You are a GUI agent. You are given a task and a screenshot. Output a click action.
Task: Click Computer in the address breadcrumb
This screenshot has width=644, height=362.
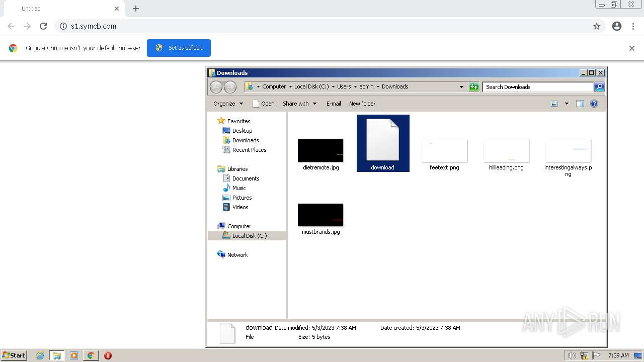coord(274,86)
